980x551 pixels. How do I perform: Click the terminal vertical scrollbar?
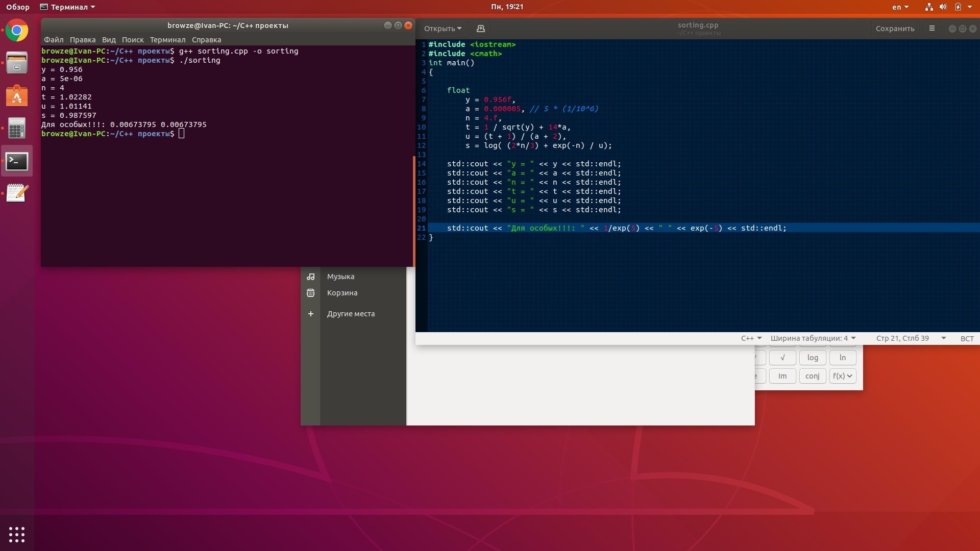(413, 209)
